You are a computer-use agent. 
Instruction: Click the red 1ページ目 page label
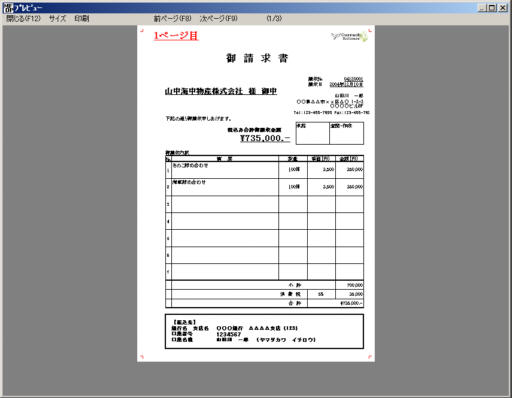(176, 36)
